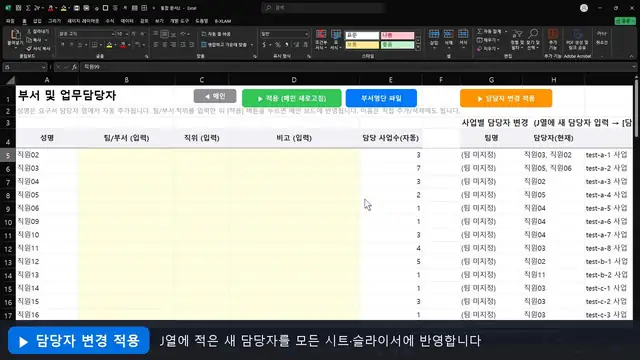
Task: Click the yellow fill color bucket icon
Action: 109,44
